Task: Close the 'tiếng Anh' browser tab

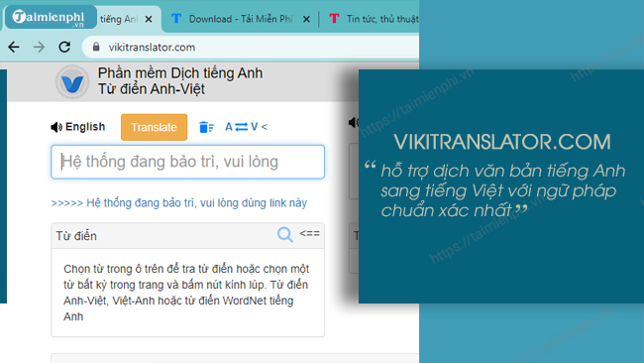Action: 149,19
